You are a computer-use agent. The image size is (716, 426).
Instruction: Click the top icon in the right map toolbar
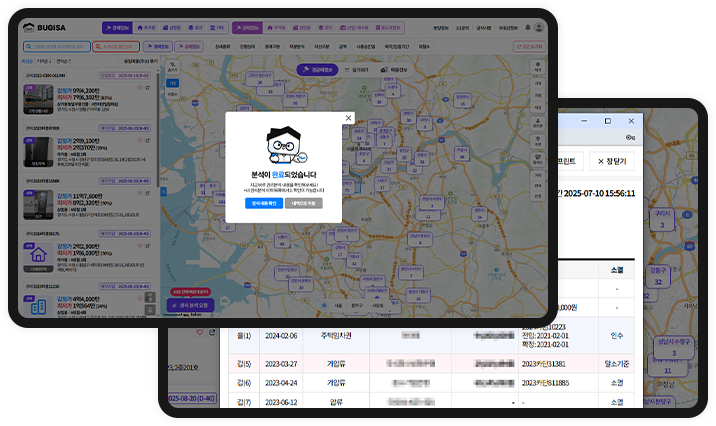point(538,67)
